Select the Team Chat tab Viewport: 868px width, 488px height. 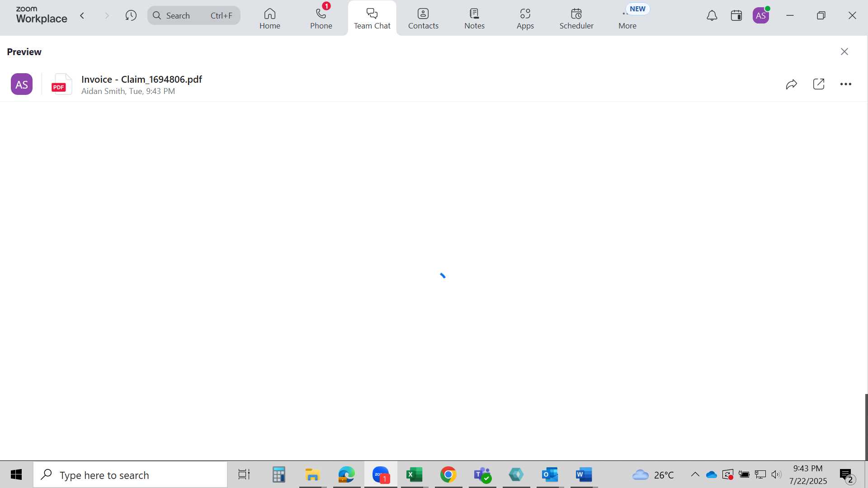(x=372, y=19)
